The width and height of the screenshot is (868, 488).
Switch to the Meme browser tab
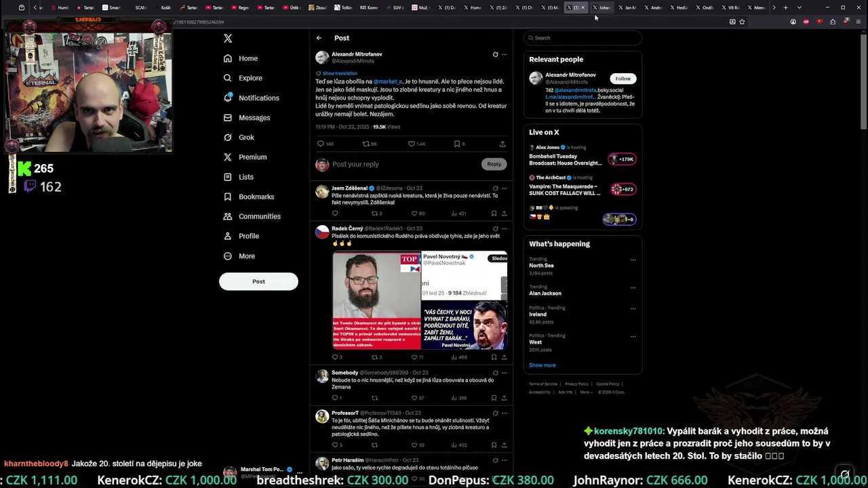pos(757,7)
